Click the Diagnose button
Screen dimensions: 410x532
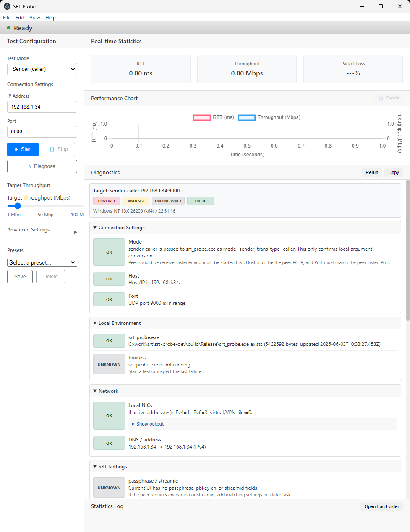42,166
